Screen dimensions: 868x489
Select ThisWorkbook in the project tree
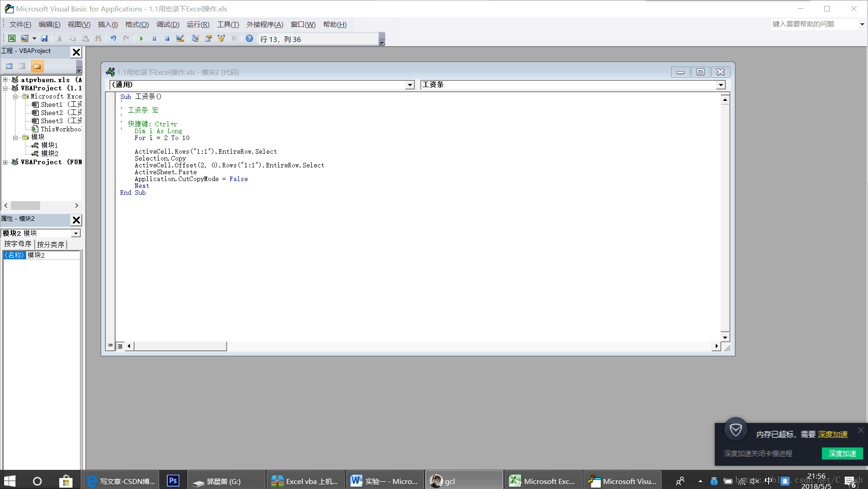[57, 129]
